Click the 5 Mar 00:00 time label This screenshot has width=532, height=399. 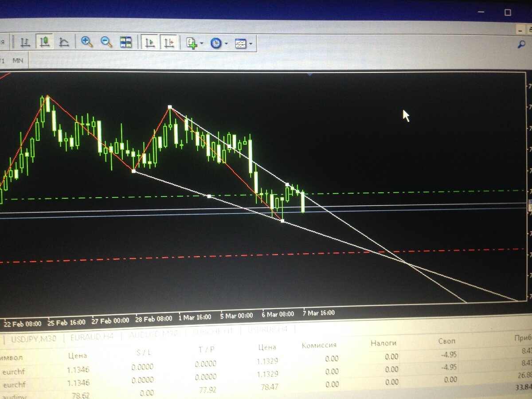click(x=236, y=316)
